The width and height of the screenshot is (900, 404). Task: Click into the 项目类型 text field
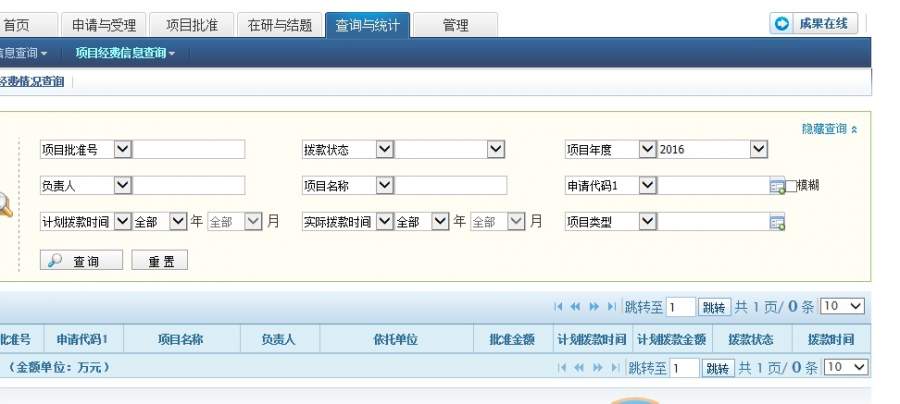point(713,222)
